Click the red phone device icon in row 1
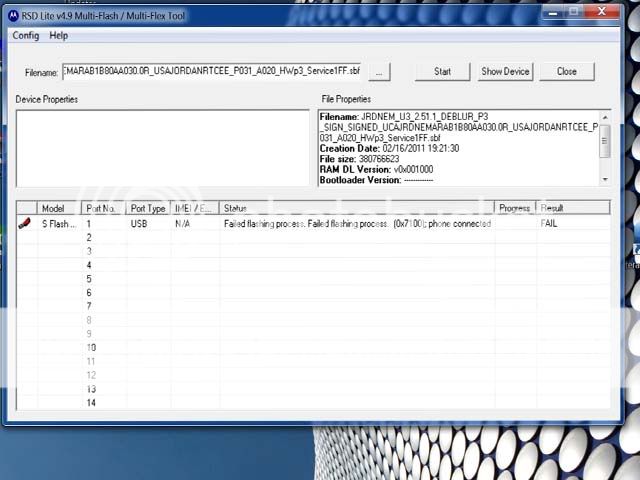The image size is (640, 480). [24, 224]
